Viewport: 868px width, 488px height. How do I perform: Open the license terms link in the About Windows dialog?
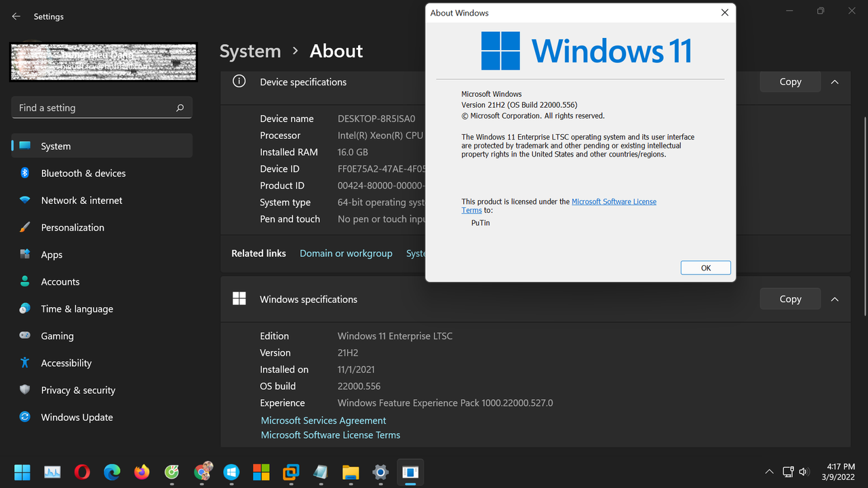(x=614, y=201)
